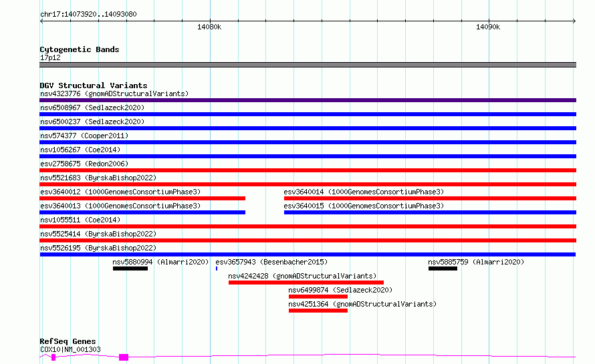Select the nsv6508967 (Sedlazeck2020) label
The image size is (595, 364).
92,108
